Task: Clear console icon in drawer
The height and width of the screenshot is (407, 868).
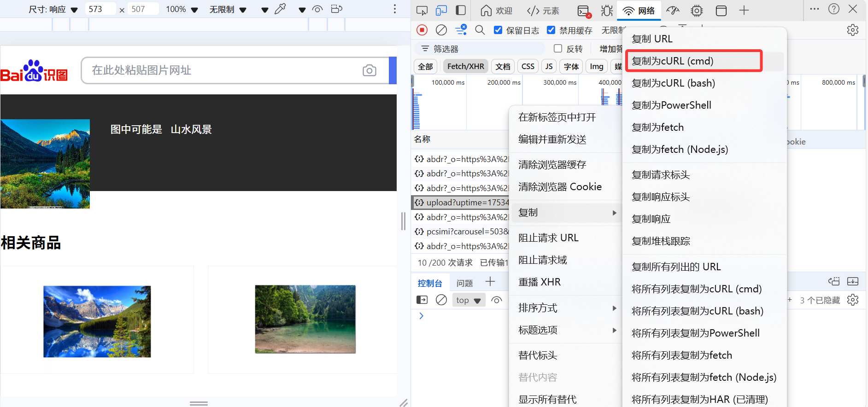Action: pos(441,300)
